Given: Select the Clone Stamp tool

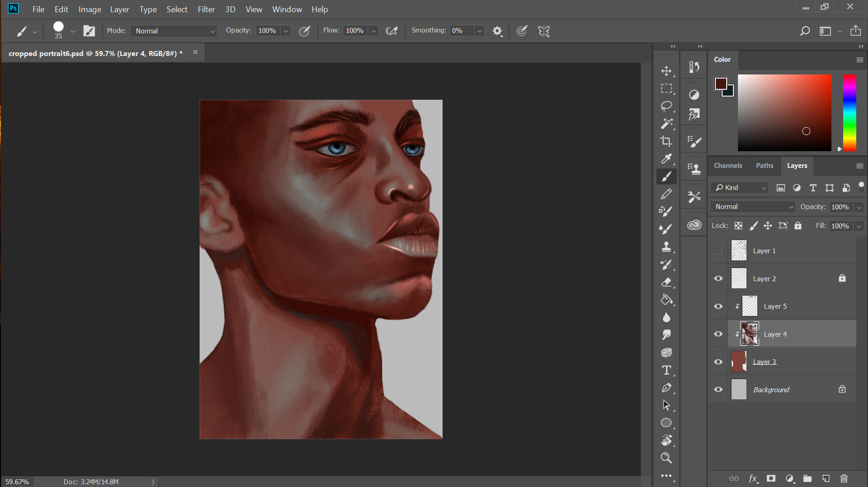Looking at the screenshot, I should pos(666,247).
